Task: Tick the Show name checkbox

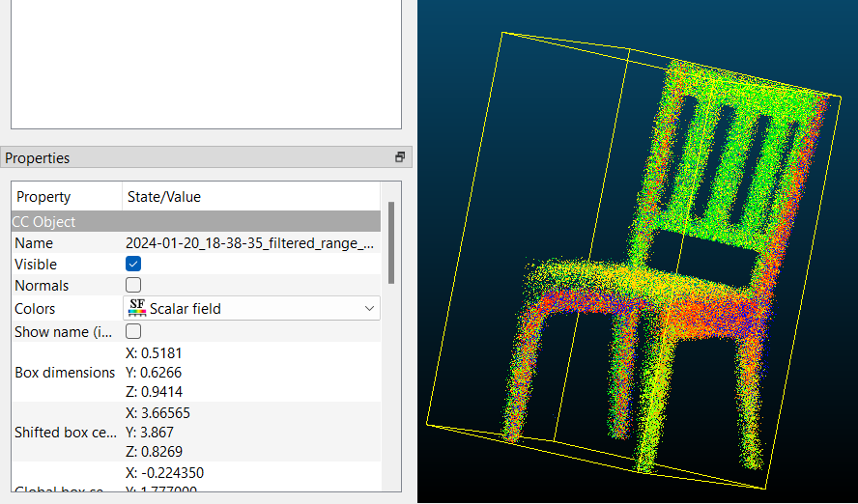Action: pyautogui.click(x=133, y=331)
